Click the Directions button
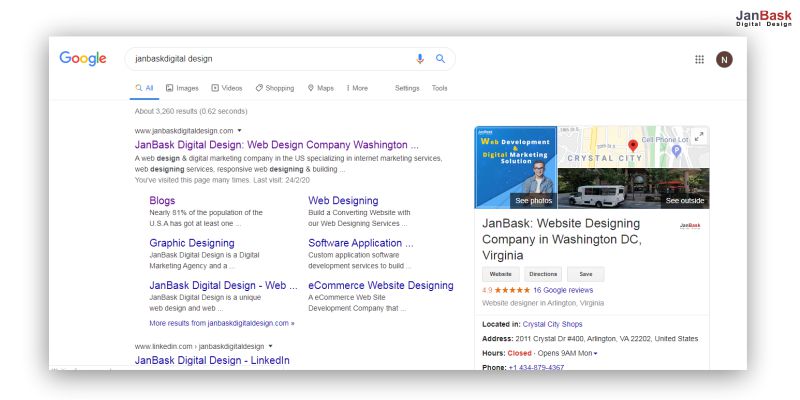Viewport: 800px width, 400px height. click(x=543, y=274)
